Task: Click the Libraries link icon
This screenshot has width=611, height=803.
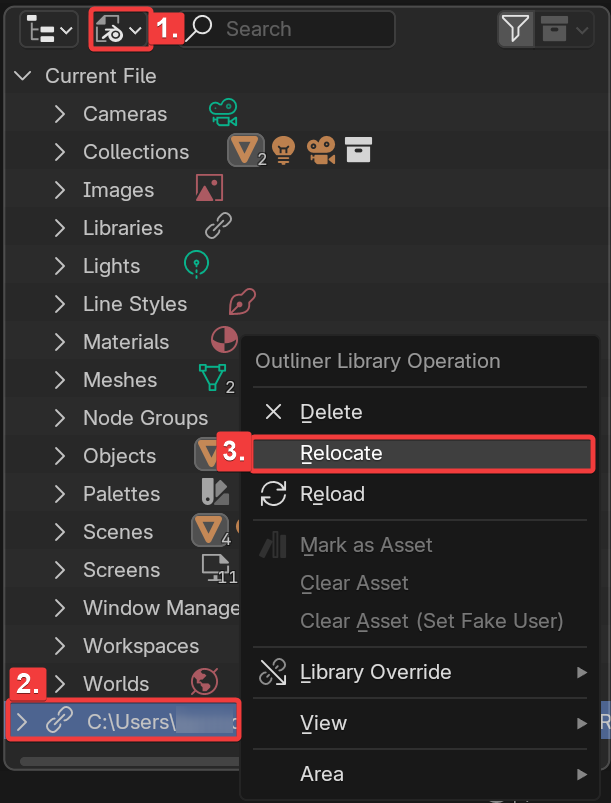Action: point(218,227)
